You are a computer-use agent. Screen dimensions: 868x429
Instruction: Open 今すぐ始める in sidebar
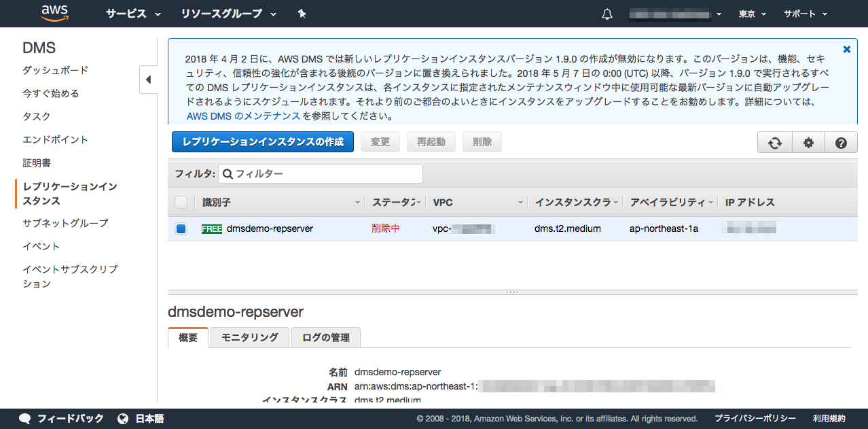point(51,93)
